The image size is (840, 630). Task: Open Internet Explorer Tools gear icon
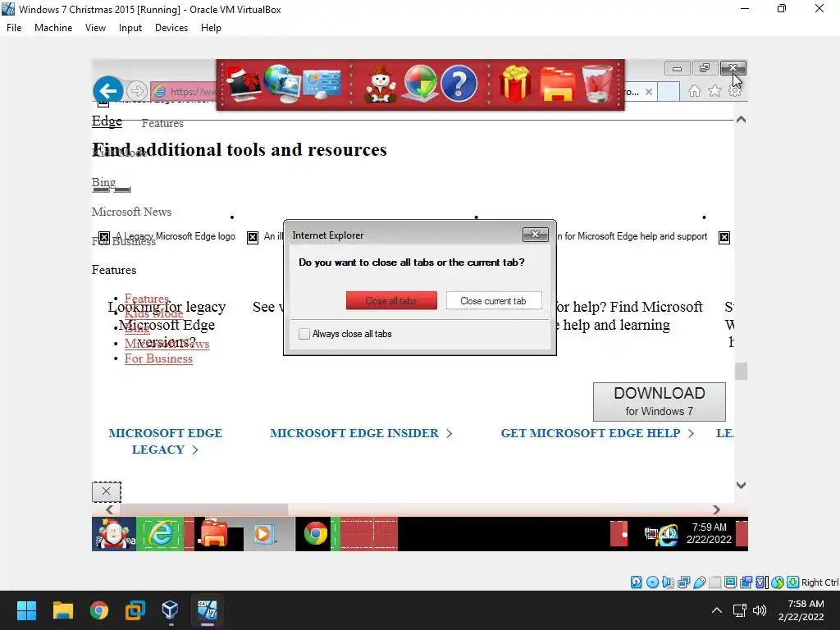point(735,91)
